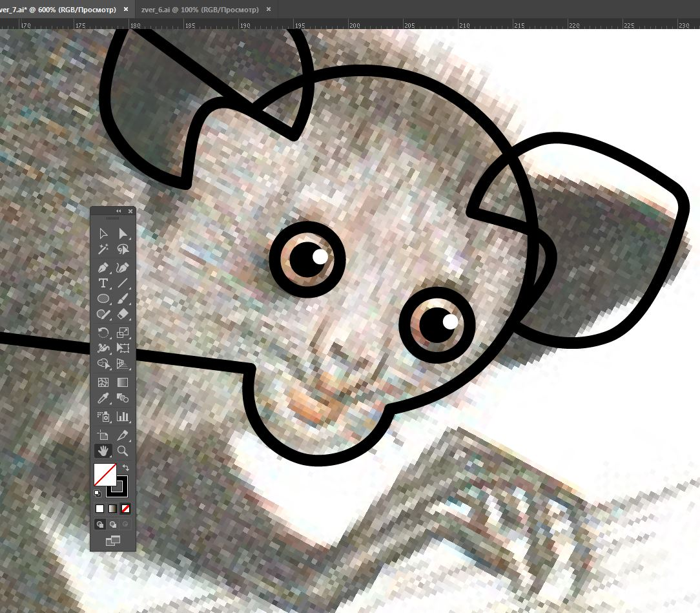The image size is (700, 613).
Task: Set paint mode to Gradient
Action: click(x=113, y=508)
